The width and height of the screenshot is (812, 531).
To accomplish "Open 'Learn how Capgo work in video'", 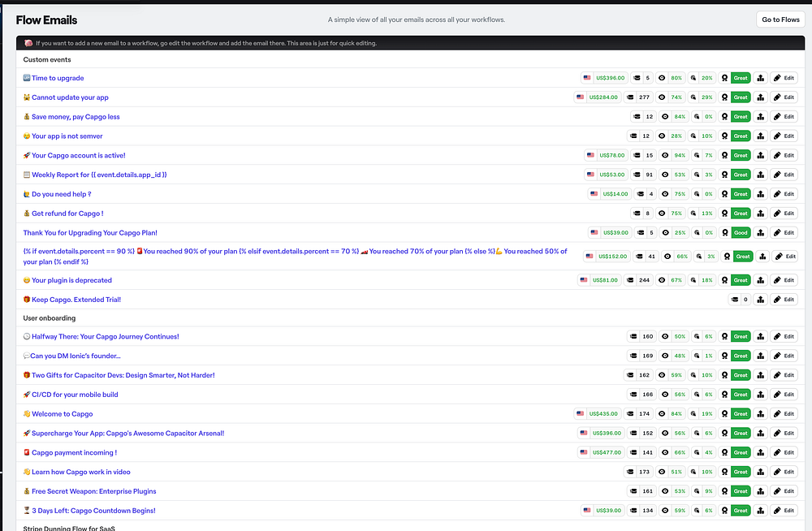I will [x=80, y=472].
